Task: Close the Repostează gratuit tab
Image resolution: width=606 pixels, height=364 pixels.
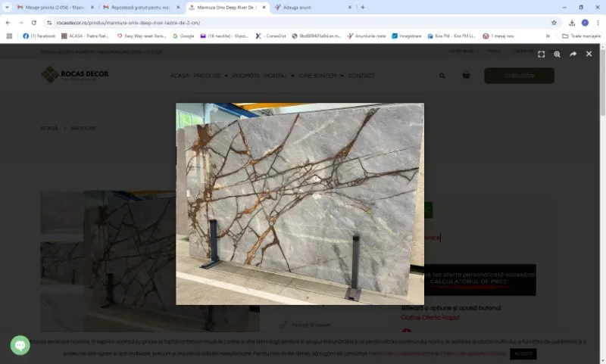Action: click(x=178, y=8)
